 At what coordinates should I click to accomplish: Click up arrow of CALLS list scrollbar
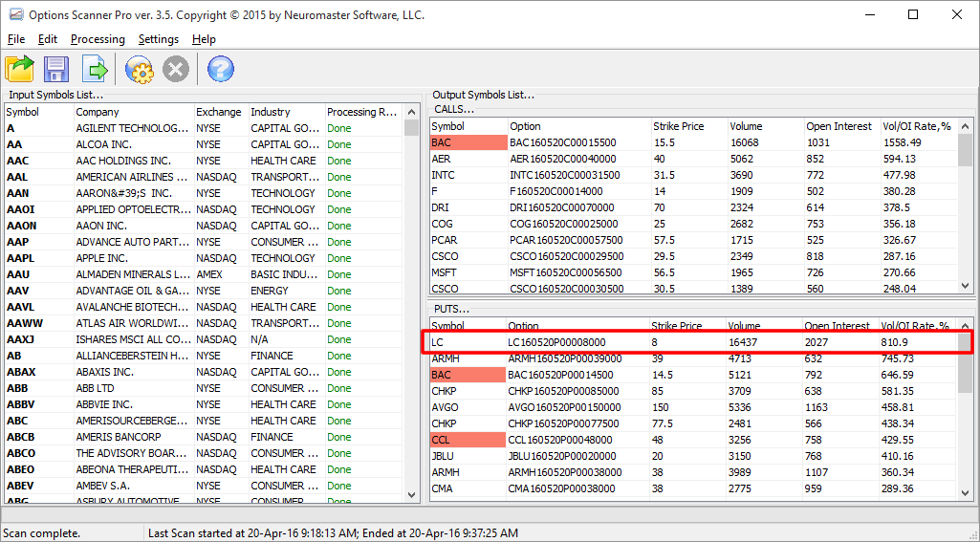(x=966, y=126)
